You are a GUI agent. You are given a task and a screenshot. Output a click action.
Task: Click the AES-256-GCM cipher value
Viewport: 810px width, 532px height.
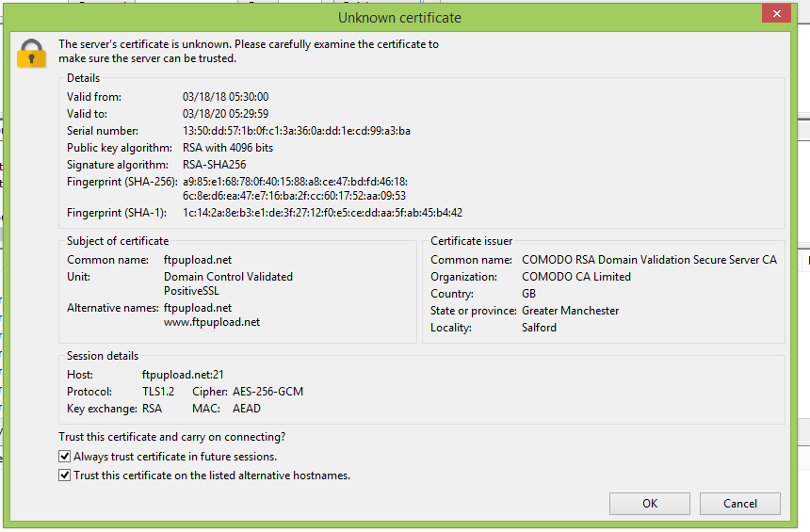[268, 392]
